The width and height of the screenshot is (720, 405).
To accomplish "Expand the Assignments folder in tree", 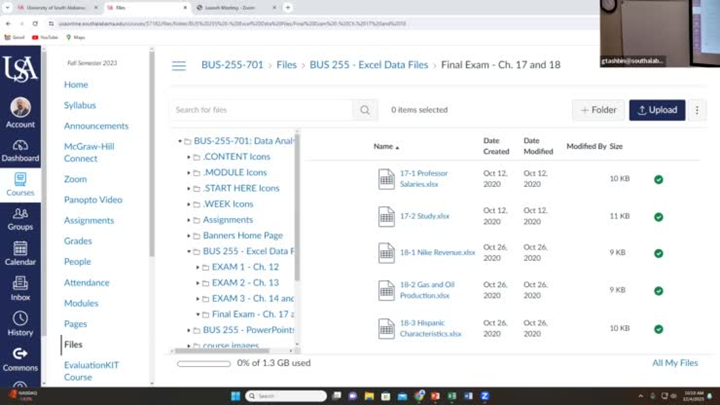I will click(x=189, y=220).
